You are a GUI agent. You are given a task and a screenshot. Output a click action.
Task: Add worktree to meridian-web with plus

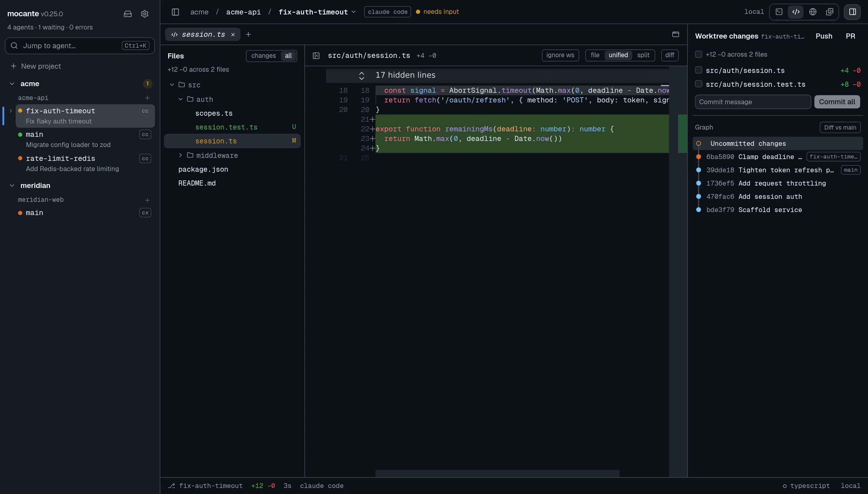(147, 200)
